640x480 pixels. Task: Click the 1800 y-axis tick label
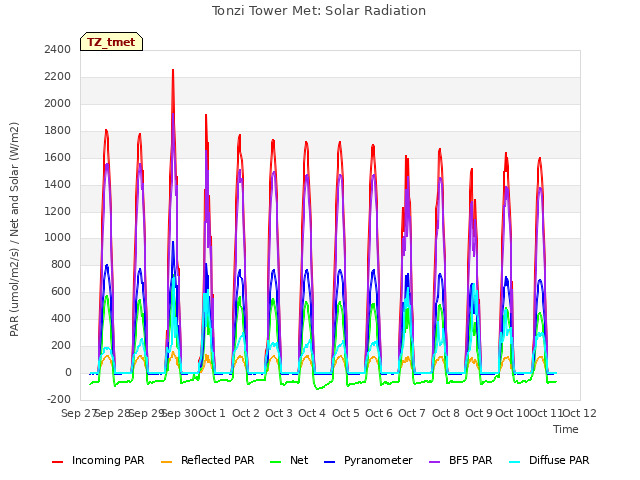58,130
